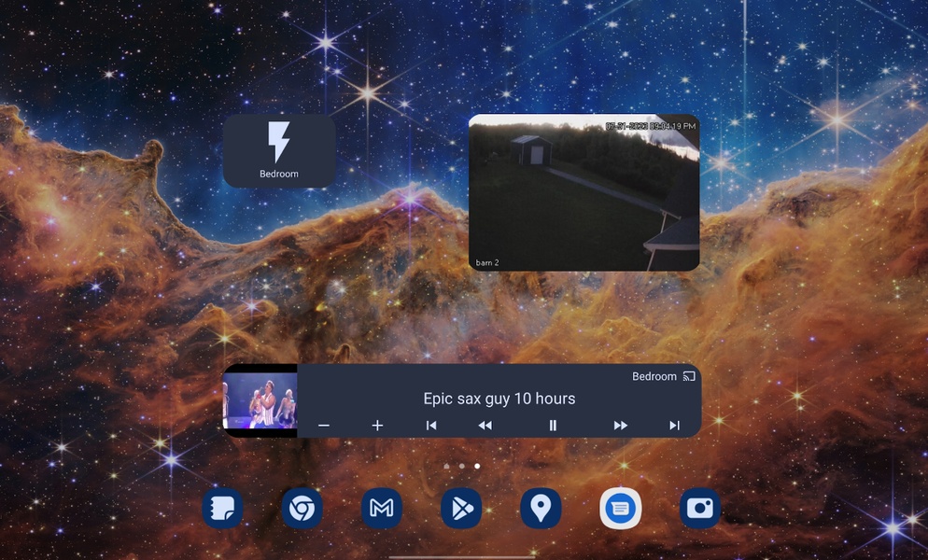Increase volume with the plus button

(377, 426)
